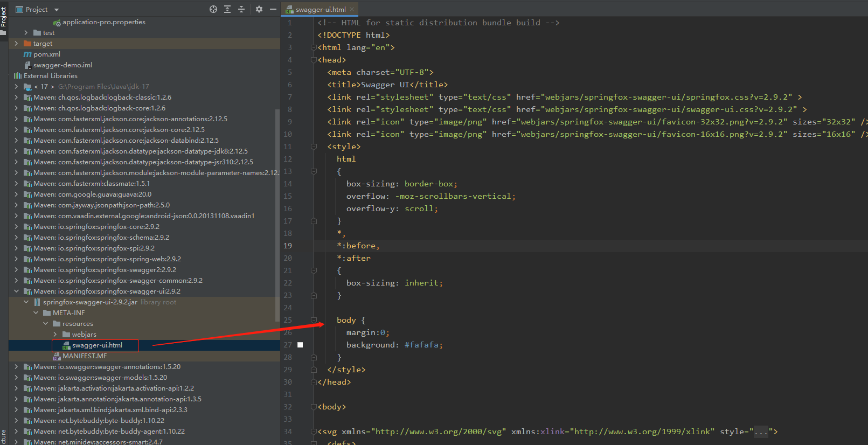Click the Select Opened File crosshair icon
Image resolution: width=868 pixels, height=445 pixels.
(x=213, y=9)
